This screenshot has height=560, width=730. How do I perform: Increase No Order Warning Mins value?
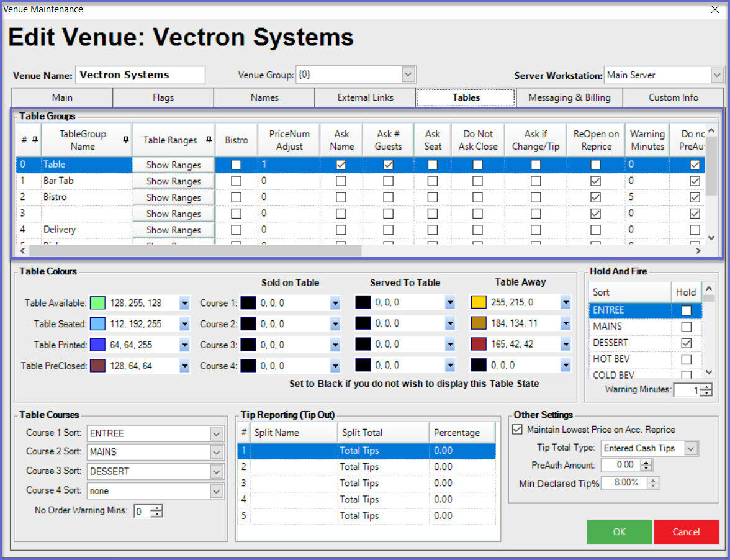tap(158, 508)
